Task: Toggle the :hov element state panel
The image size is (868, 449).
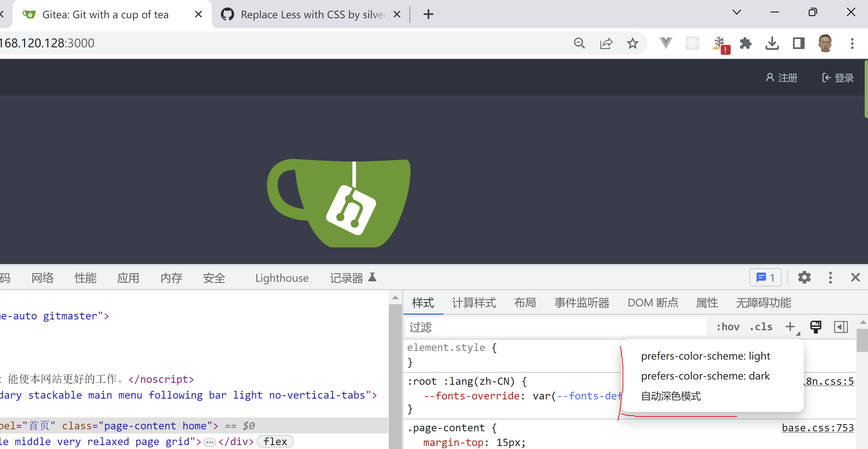Action: 728,327
